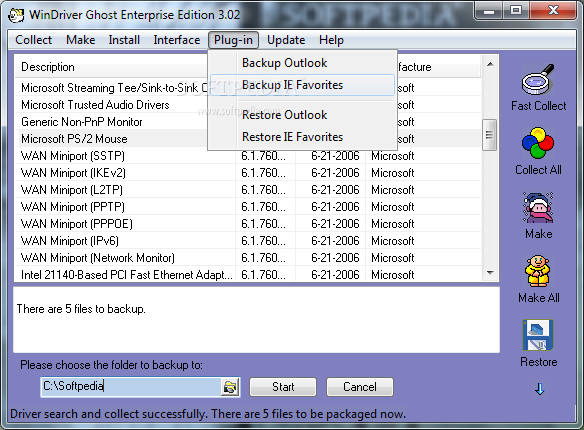Screen dimensions: 584x430
Task: Choose Backup Outlook from the Plug-in menu
Action: pyautogui.click(x=302, y=63)
